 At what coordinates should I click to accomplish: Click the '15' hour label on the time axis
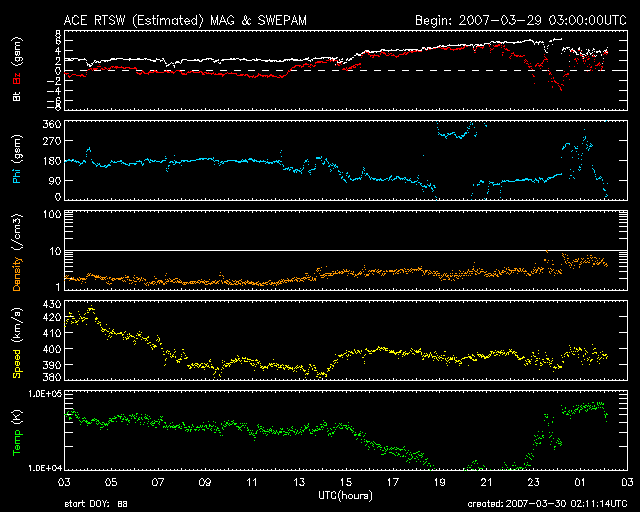(346, 483)
